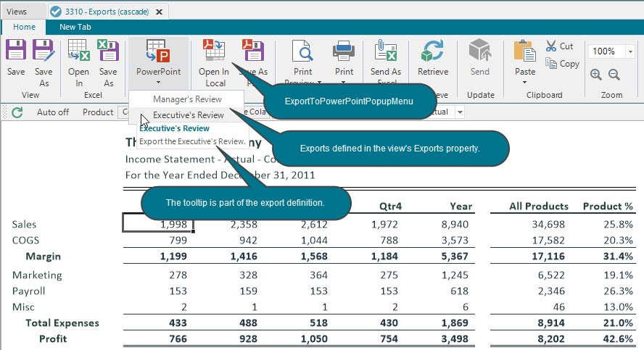
Task: Click the Print Preview icon
Action: [302, 51]
